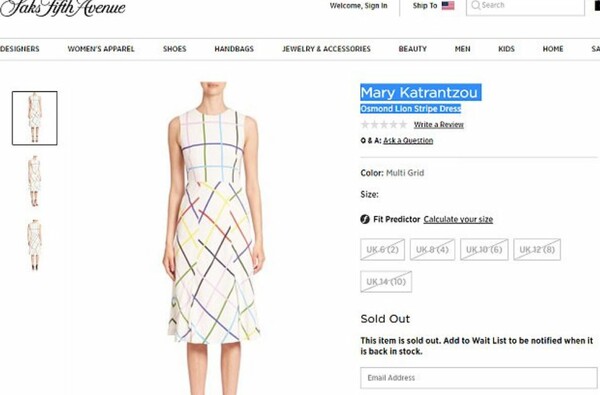Click Write a Review link
This screenshot has height=395, width=600.
pos(439,125)
